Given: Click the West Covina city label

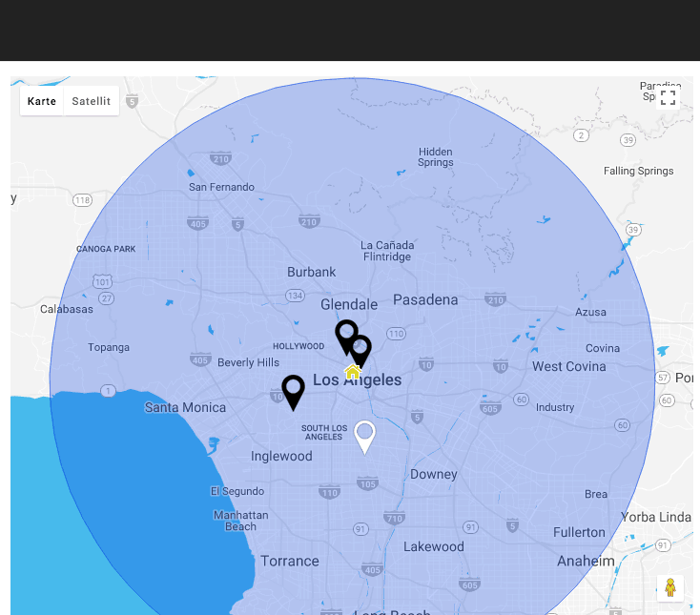Looking at the screenshot, I should [569, 366].
